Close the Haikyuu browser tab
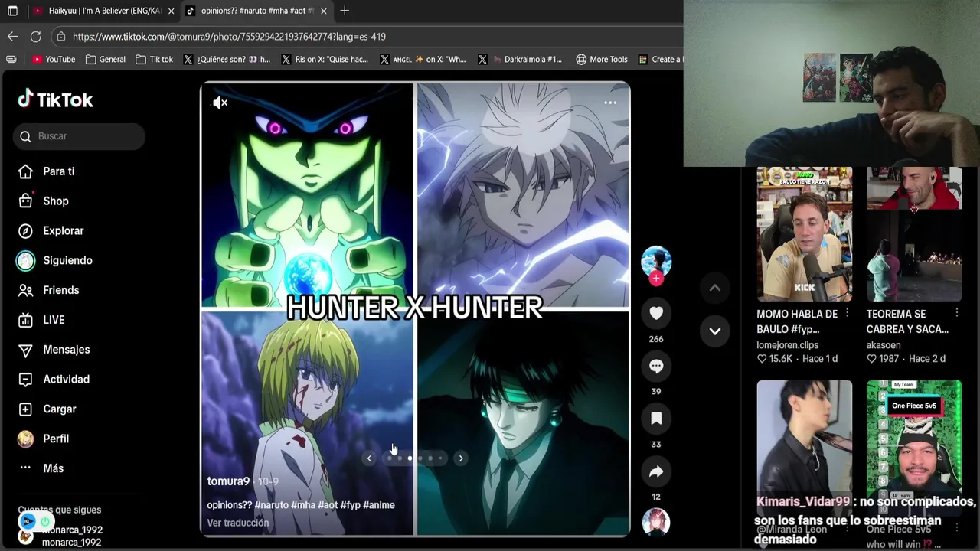Image resolution: width=980 pixels, height=551 pixels. [x=171, y=11]
